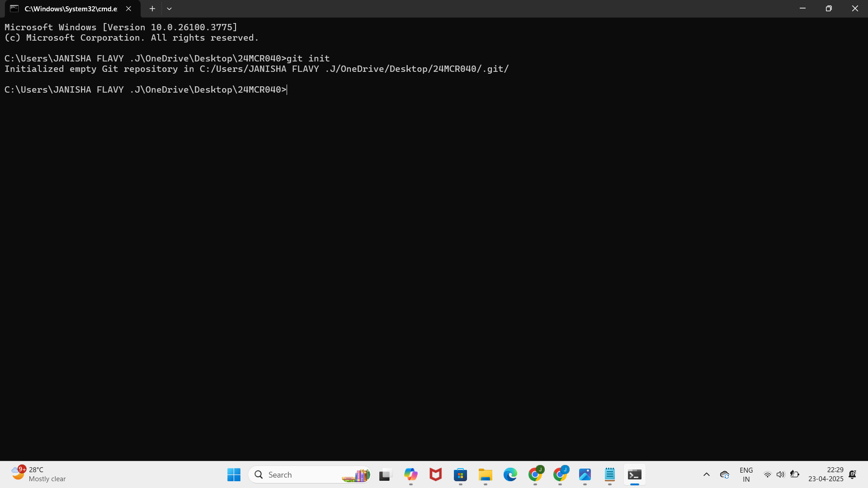Open the volume speaker icon
This screenshot has width=868, height=488.
780,474
